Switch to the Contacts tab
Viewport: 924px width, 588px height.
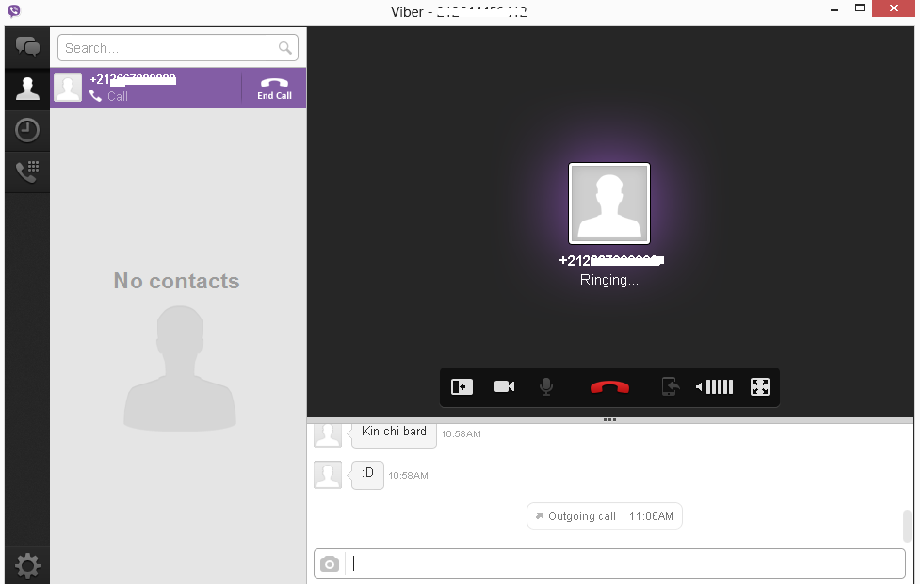26,89
